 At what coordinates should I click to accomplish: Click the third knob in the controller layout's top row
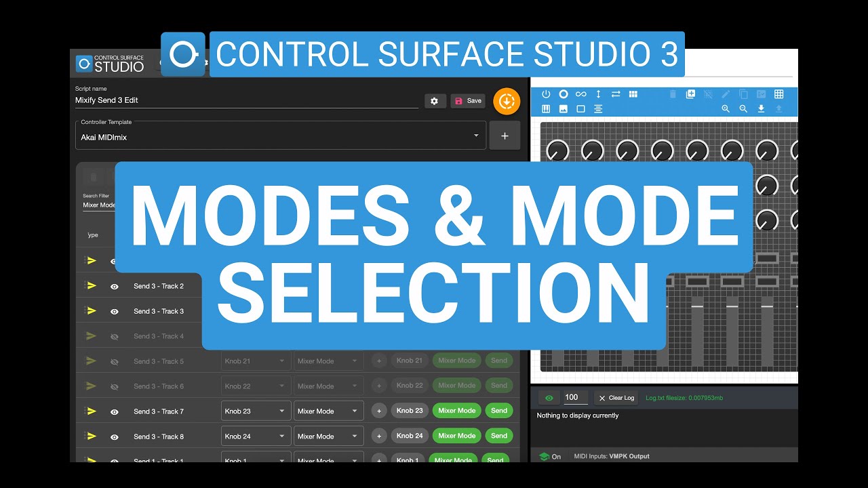click(627, 150)
